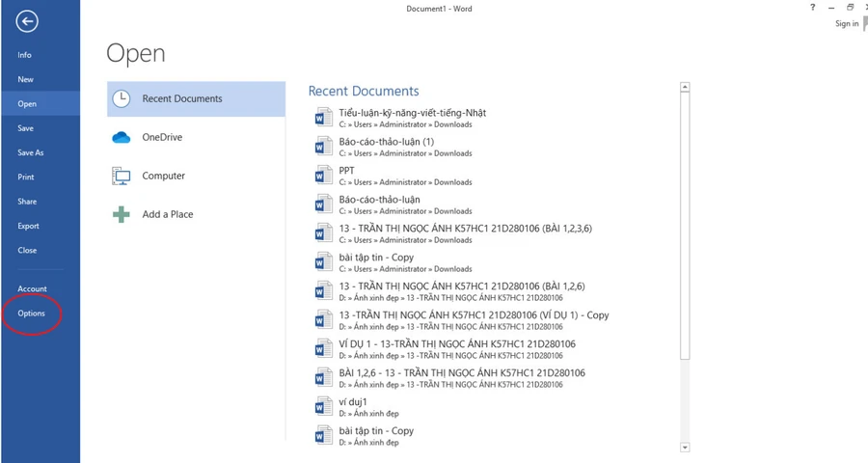Click the Word icon beside VÍ DỤ 1 - 13-TRẦN THỊ NGỌC ÁNH
Image resolution: width=868 pixels, height=463 pixels.
click(x=323, y=348)
